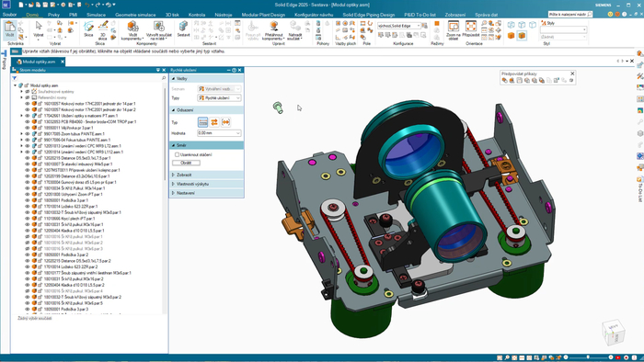
Task: Click Zoom na oblast icon
Action: [454, 27]
